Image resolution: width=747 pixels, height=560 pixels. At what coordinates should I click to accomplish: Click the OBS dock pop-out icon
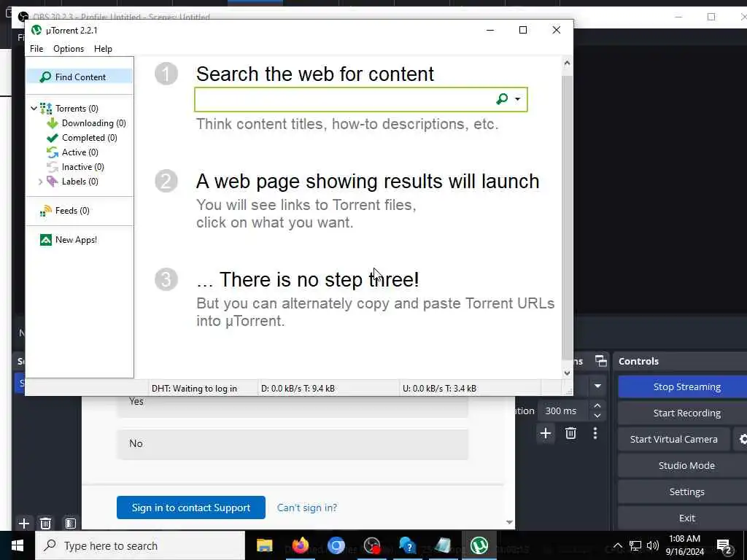tap(601, 361)
